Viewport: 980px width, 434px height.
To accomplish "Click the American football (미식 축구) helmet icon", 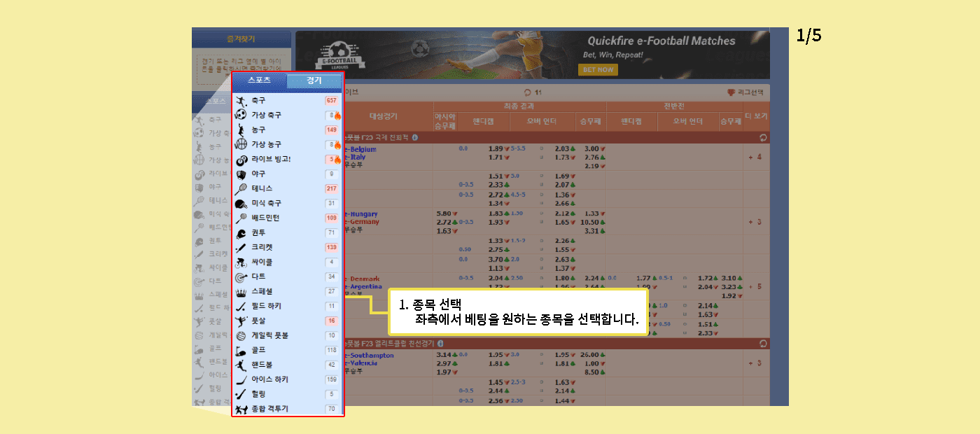I will (x=241, y=204).
